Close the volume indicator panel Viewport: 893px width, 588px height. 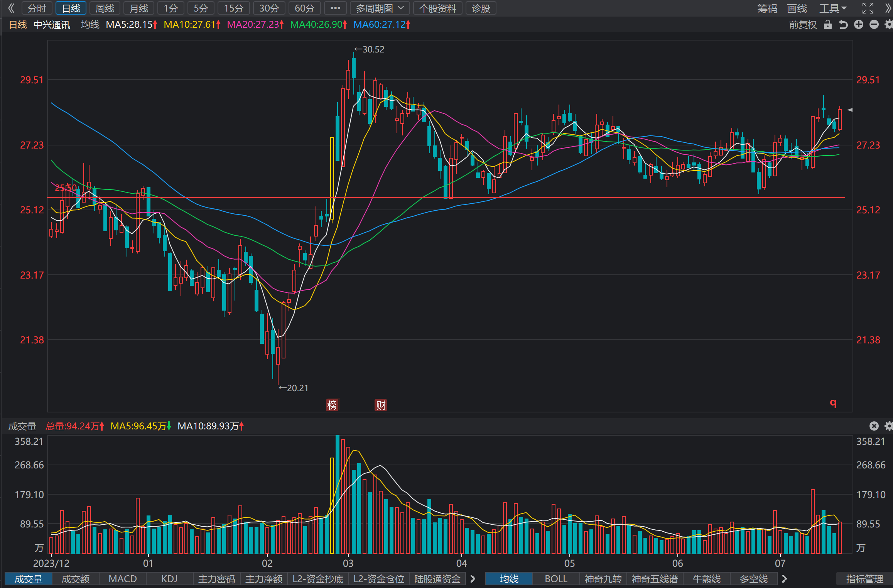point(874,426)
